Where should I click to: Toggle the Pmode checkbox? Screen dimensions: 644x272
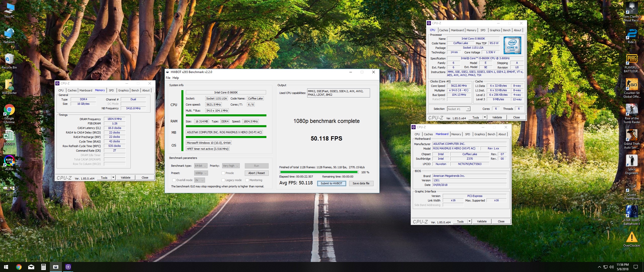coord(223,173)
